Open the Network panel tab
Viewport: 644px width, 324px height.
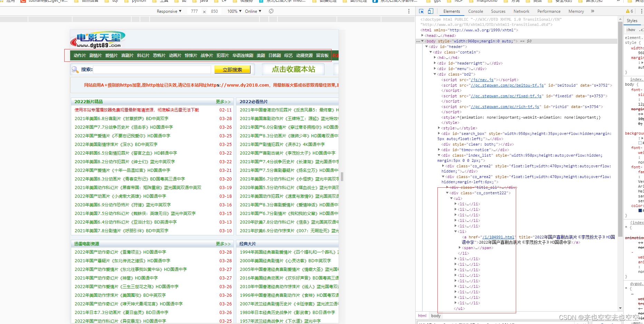point(521,11)
